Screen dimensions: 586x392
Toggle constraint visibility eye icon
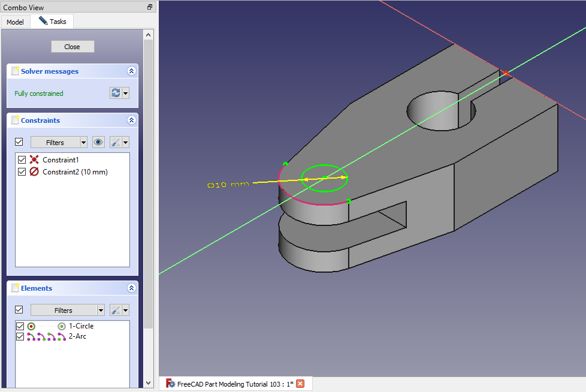(98, 142)
